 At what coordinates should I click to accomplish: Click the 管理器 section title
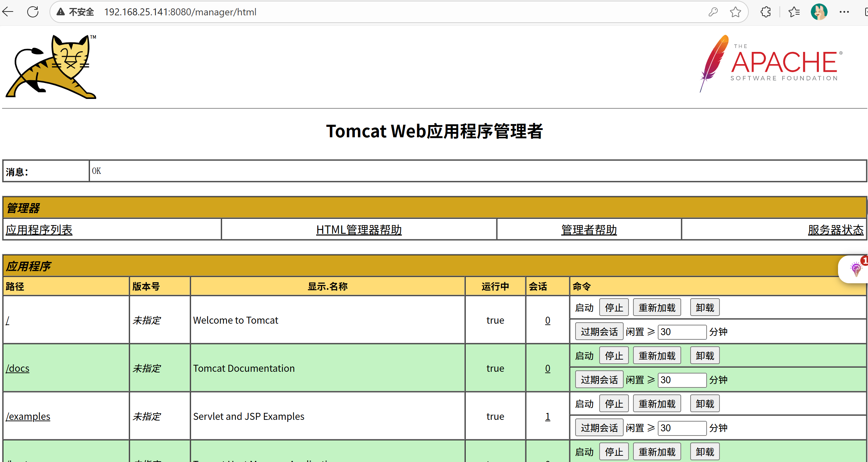coord(23,208)
